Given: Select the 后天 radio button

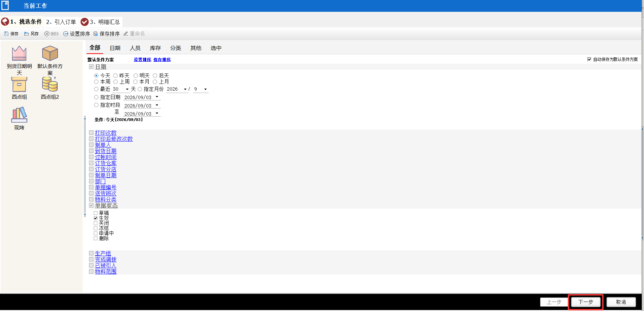Looking at the screenshot, I should point(155,75).
